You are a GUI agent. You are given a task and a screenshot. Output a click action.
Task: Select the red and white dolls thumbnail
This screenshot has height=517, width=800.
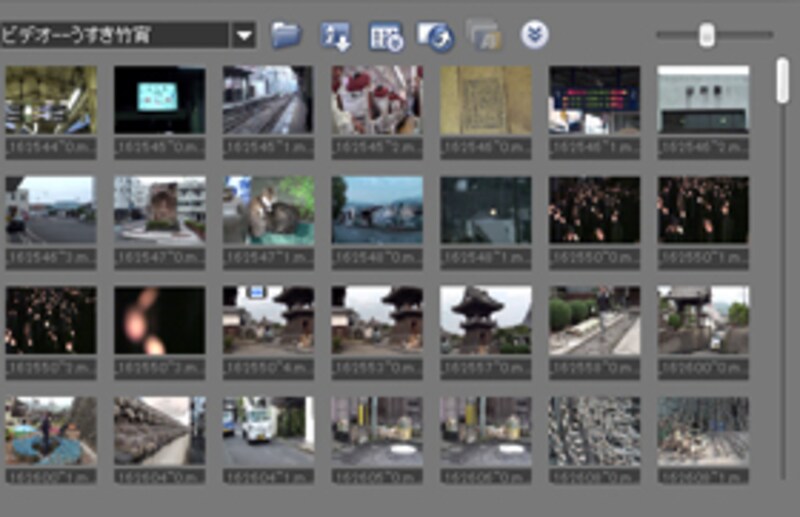click(x=376, y=100)
